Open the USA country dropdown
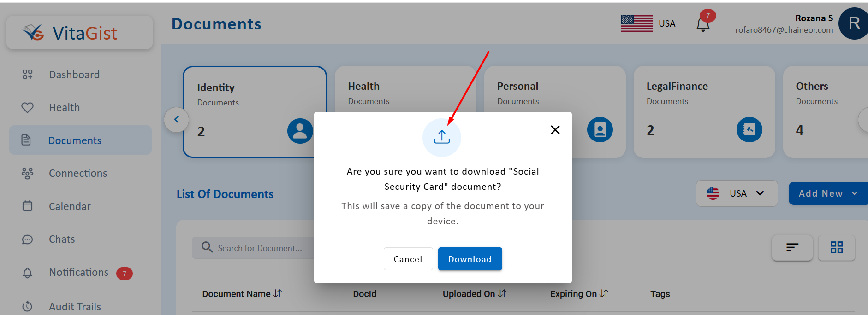The image size is (868, 315). click(737, 193)
